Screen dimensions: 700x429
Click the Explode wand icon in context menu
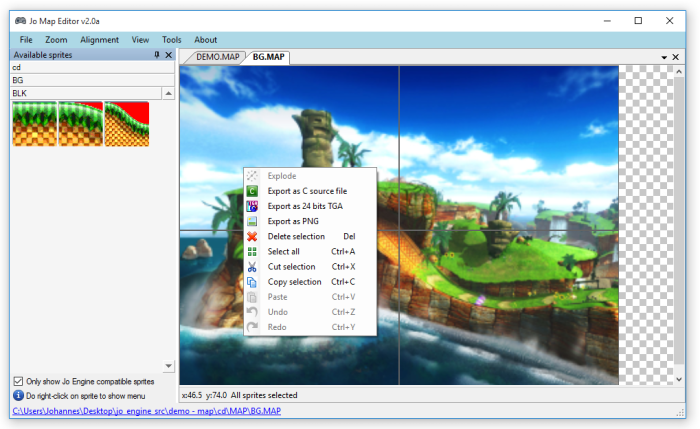pos(252,176)
